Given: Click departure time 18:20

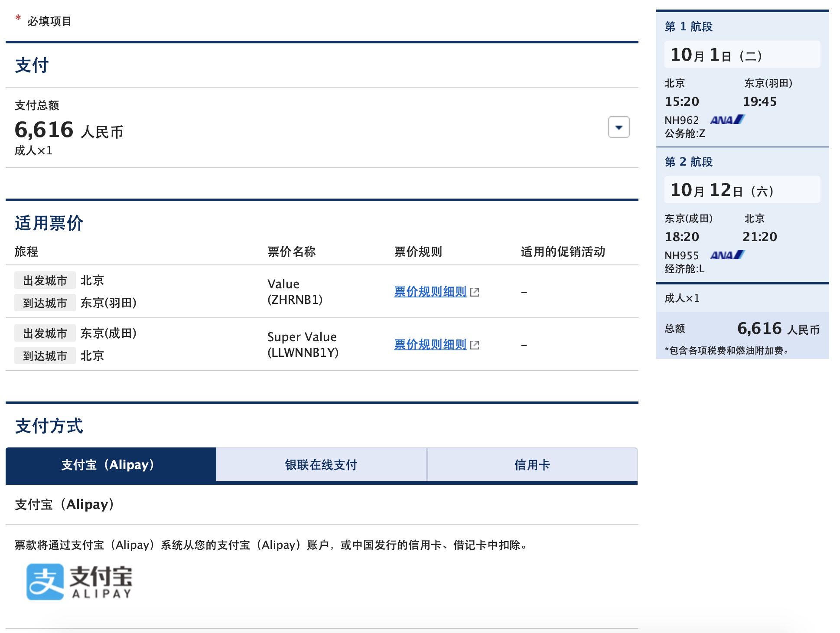Looking at the screenshot, I should pos(682,237).
